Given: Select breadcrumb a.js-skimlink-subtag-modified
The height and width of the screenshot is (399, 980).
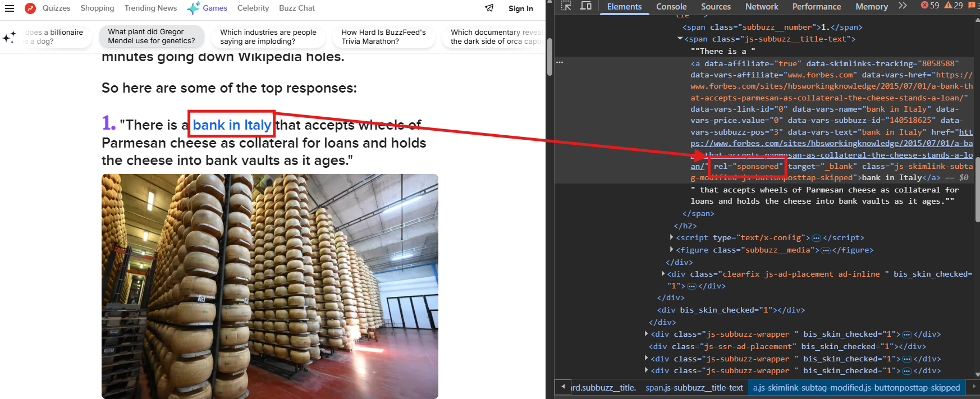Looking at the screenshot, I should point(856,387).
